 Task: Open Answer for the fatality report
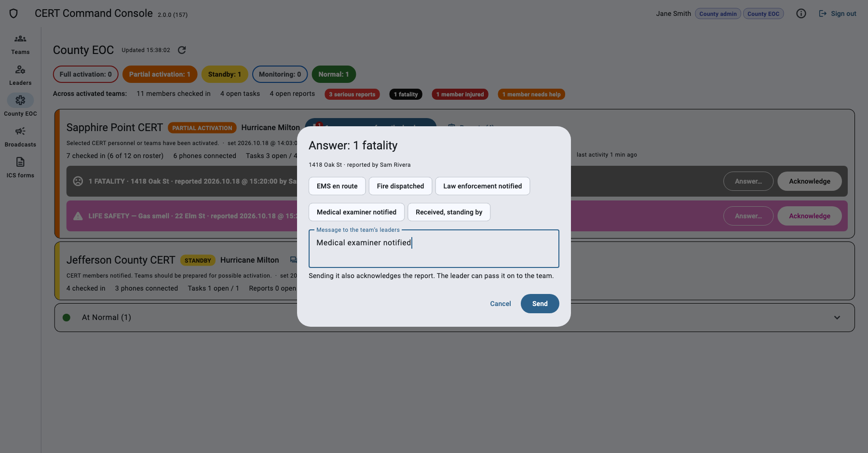tap(748, 181)
